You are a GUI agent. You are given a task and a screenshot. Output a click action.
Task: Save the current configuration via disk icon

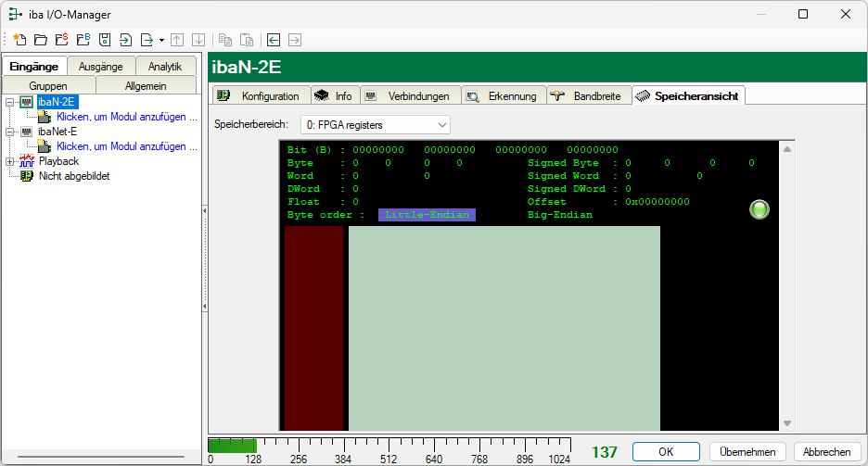point(105,40)
